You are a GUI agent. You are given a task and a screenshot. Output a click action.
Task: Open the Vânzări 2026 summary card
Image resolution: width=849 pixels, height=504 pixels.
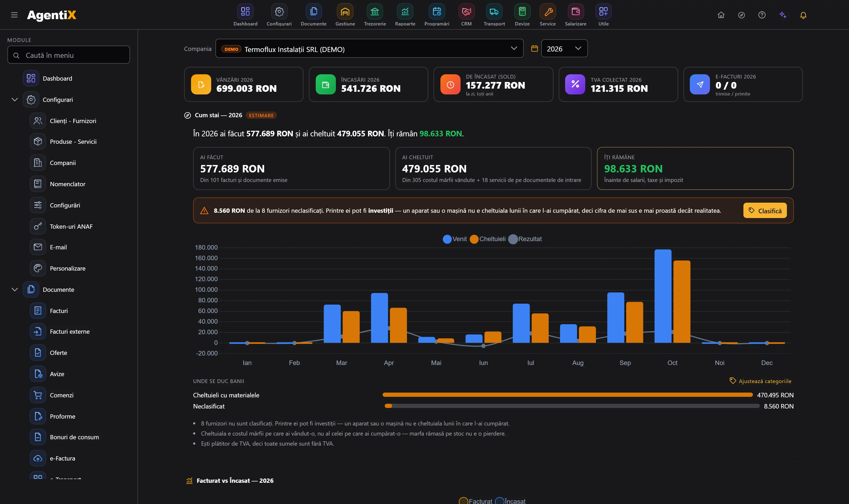[244, 84]
